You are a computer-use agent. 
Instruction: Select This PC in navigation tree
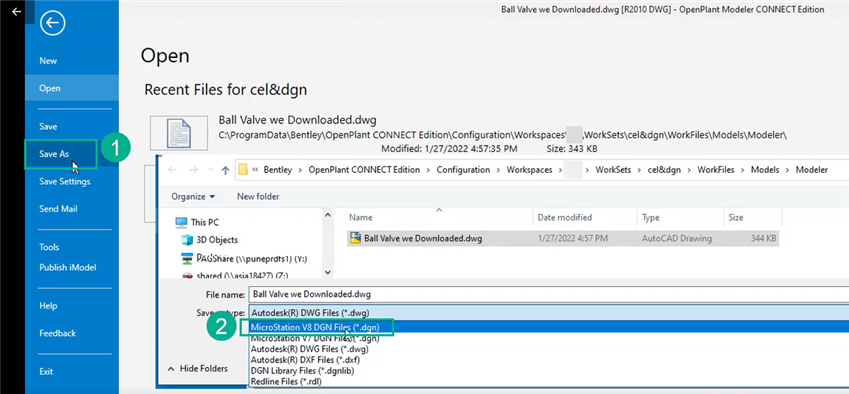click(205, 222)
